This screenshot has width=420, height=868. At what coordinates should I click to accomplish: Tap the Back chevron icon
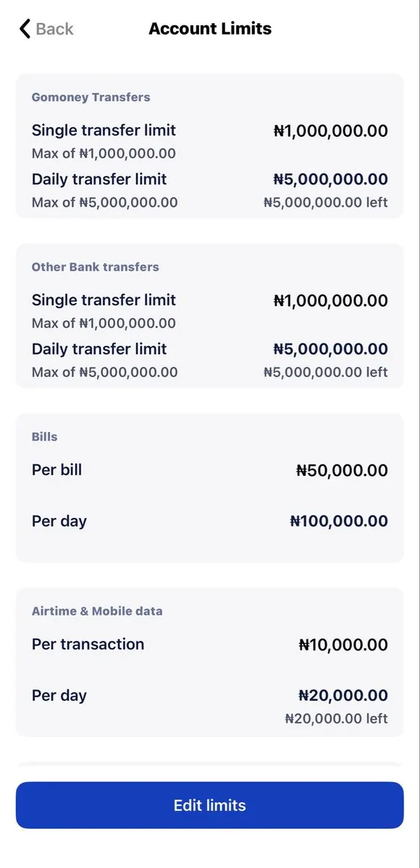pos(25,29)
